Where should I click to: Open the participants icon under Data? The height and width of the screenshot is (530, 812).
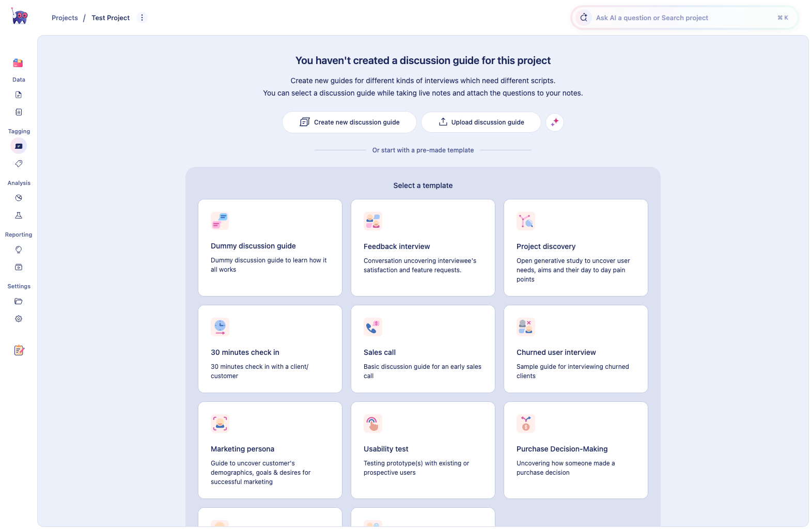point(19,112)
